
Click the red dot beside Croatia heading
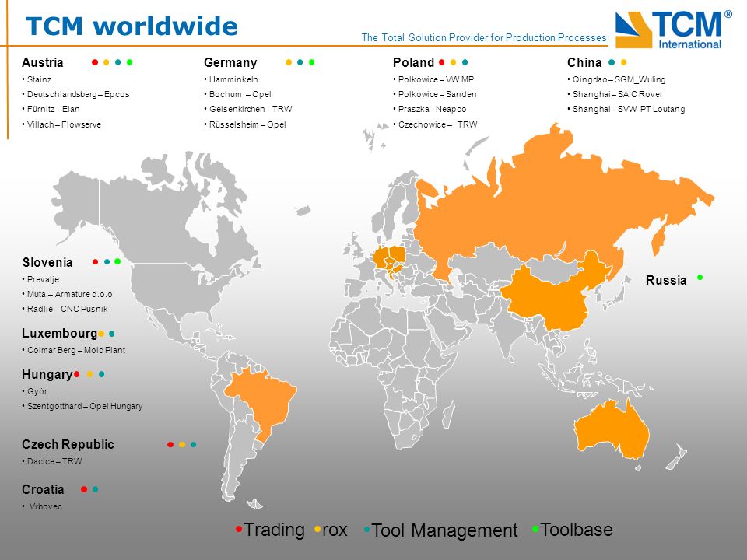click(x=84, y=489)
